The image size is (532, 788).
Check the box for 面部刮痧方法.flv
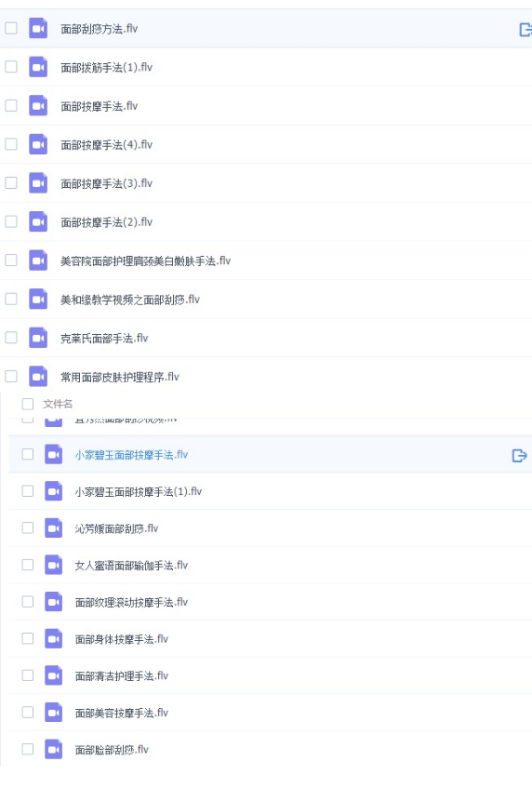pos(11,28)
